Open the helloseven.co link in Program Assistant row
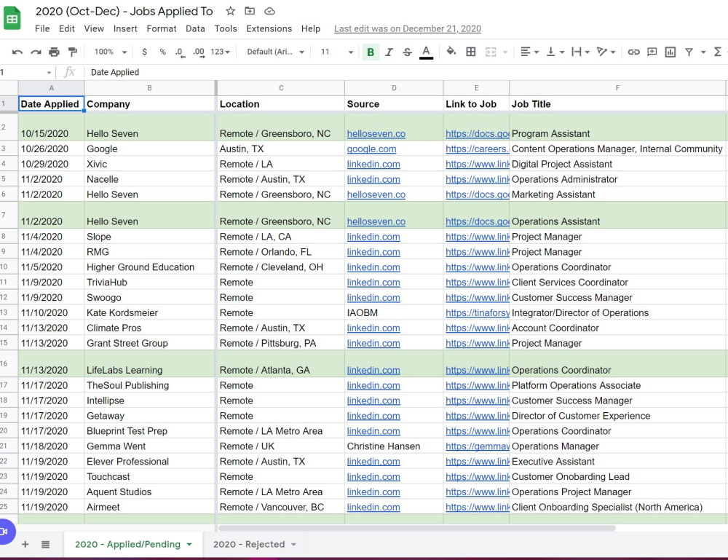The height and width of the screenshot is (560, 728). (x=376, y=134)
